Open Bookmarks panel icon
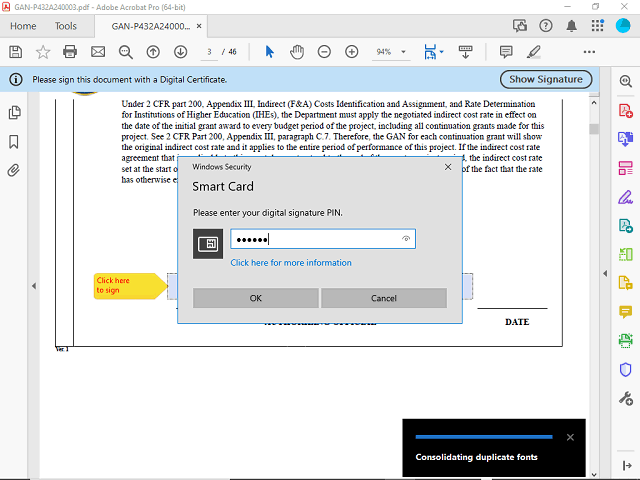This screenshot has height=480, width=640. (x=13, y=142)
